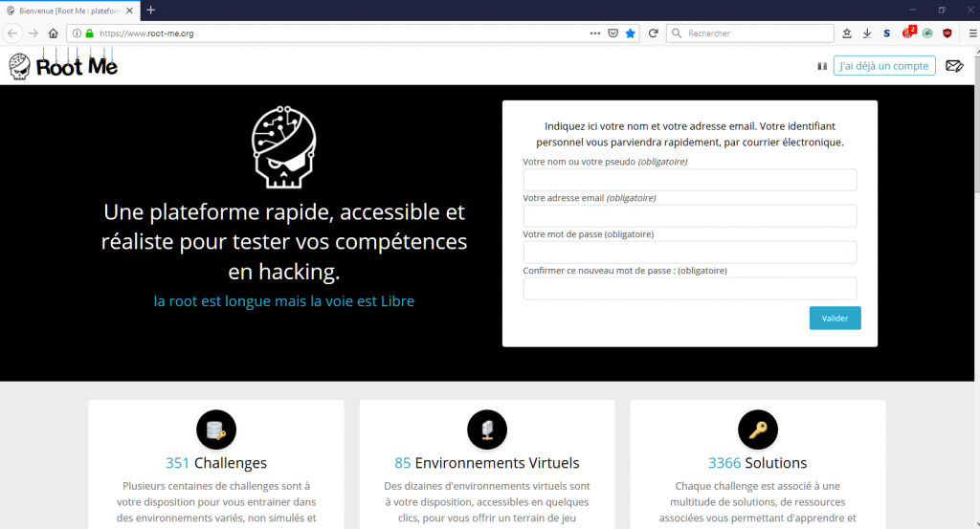Open the contact envelope icon on site header

pyautogui.click(x=954, y=66)
